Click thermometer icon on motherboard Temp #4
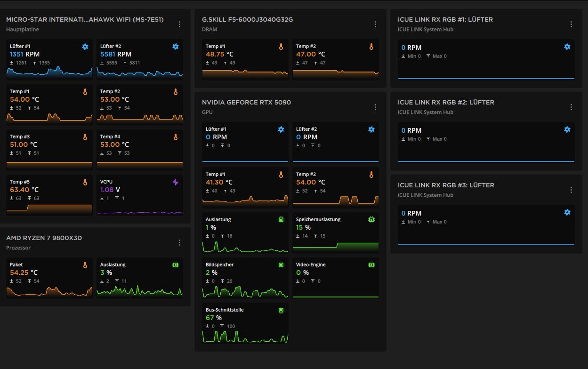588x369 pixels. (x=176, y=137)
